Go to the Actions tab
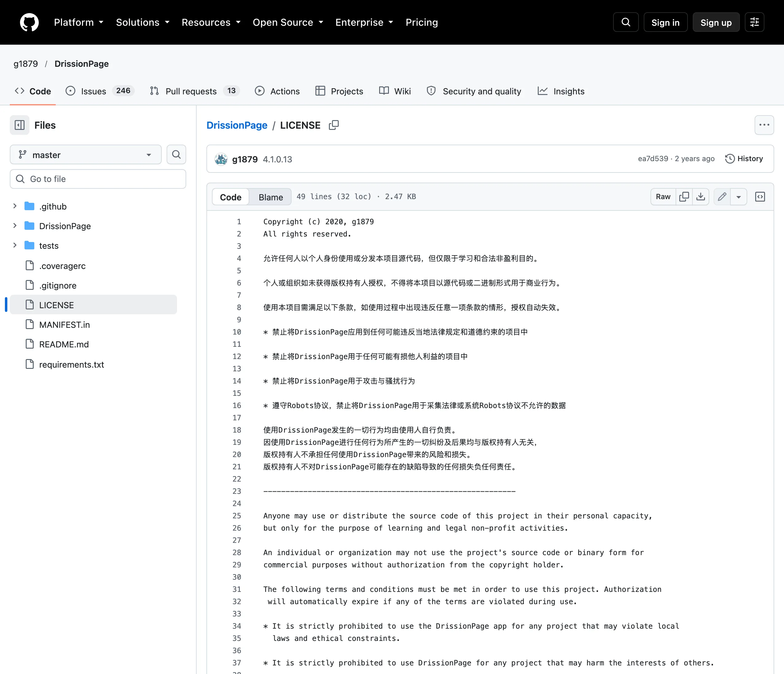The height and width of the screenshot is (674, 784). 277,91
